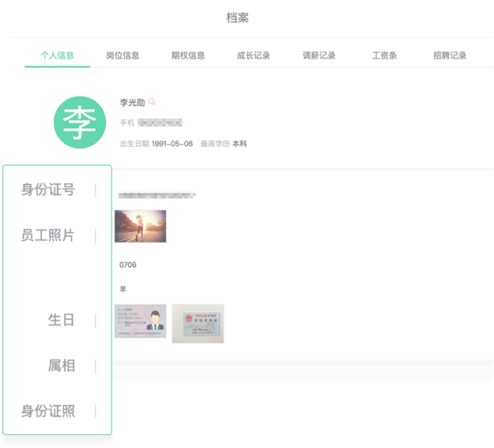Go to the 期权信息 tab
This screenshot has width=494, height=448.
(x=188, y=56)
